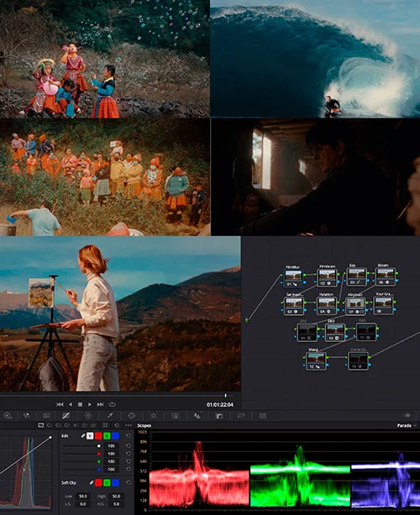The image size is (420, 515).
Task: Open the 3D palette icon
Action: coord(263,416)
